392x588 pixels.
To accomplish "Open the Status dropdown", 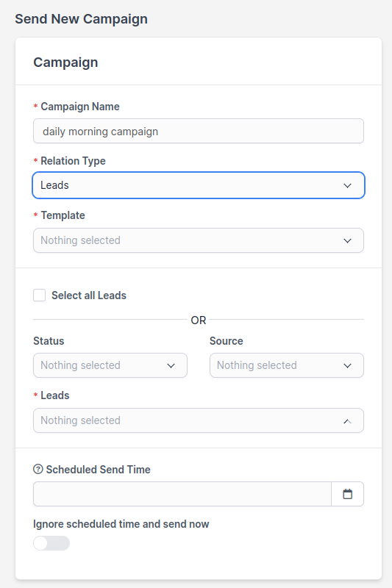I will (110, 365).
